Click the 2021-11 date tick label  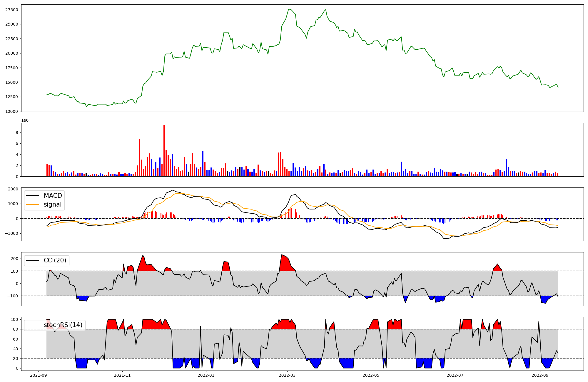click(122, 375)
